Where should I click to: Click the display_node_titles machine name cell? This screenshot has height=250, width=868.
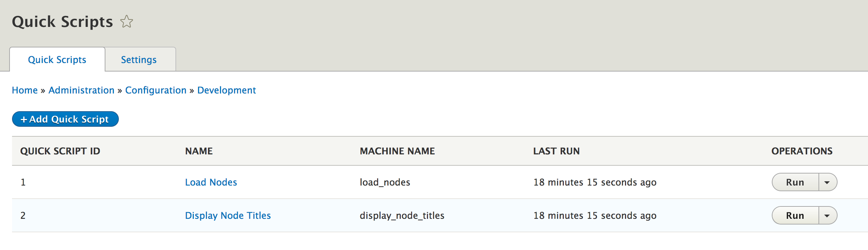point(402,216)
